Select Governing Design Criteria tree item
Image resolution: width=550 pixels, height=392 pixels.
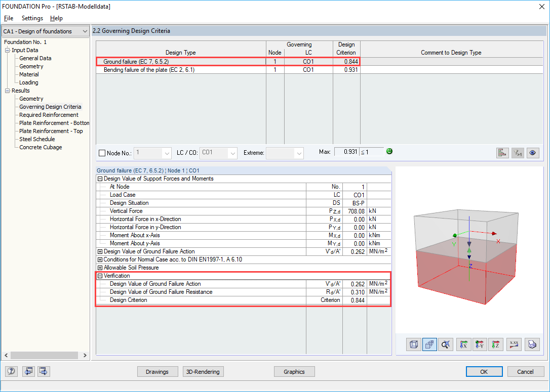50,107
